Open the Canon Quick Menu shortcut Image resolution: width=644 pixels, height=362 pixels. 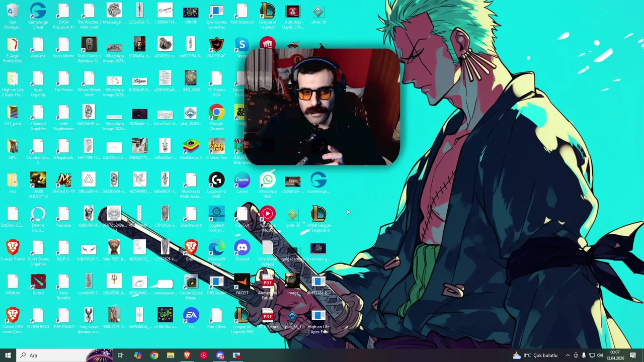(x=191, y=286)
